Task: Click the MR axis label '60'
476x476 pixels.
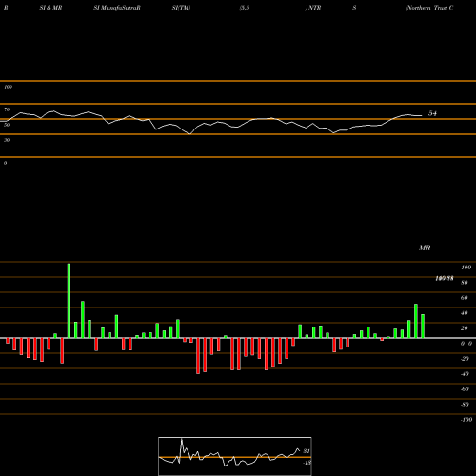Action: coord(465,298)
